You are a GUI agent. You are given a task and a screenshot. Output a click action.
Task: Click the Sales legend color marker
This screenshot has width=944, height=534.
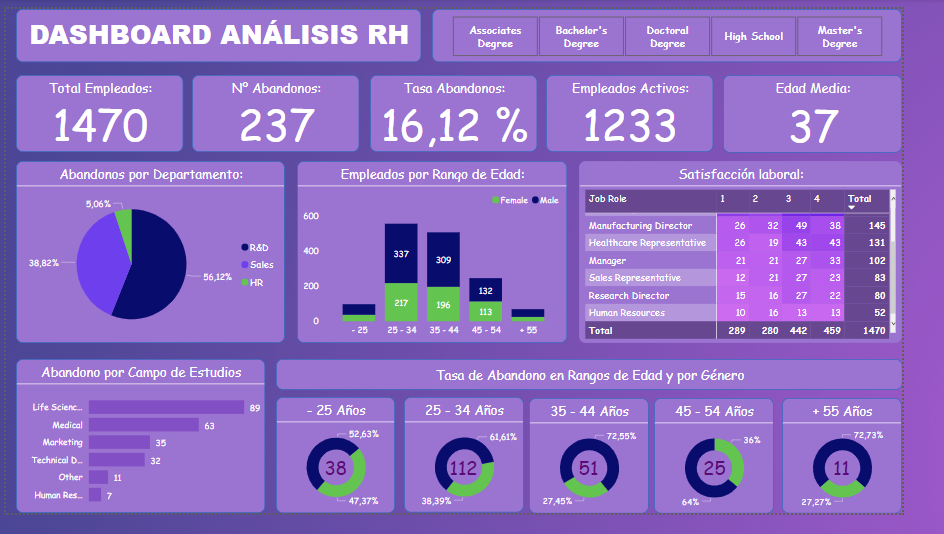(245, 265)
